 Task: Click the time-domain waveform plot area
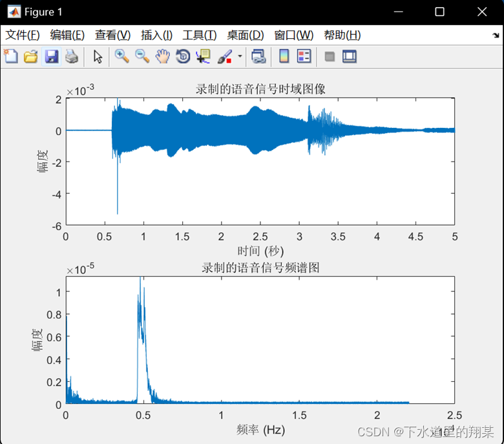point(260,162)
